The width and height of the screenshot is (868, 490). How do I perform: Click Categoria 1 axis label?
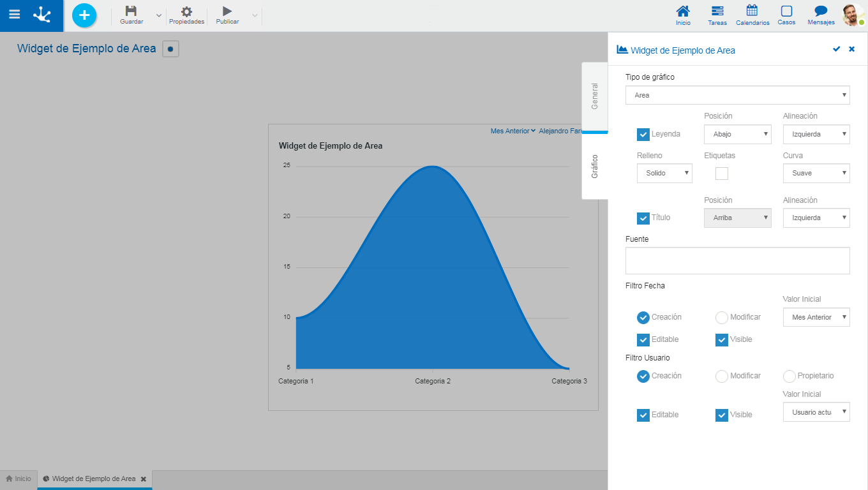[x=296, y=381]
